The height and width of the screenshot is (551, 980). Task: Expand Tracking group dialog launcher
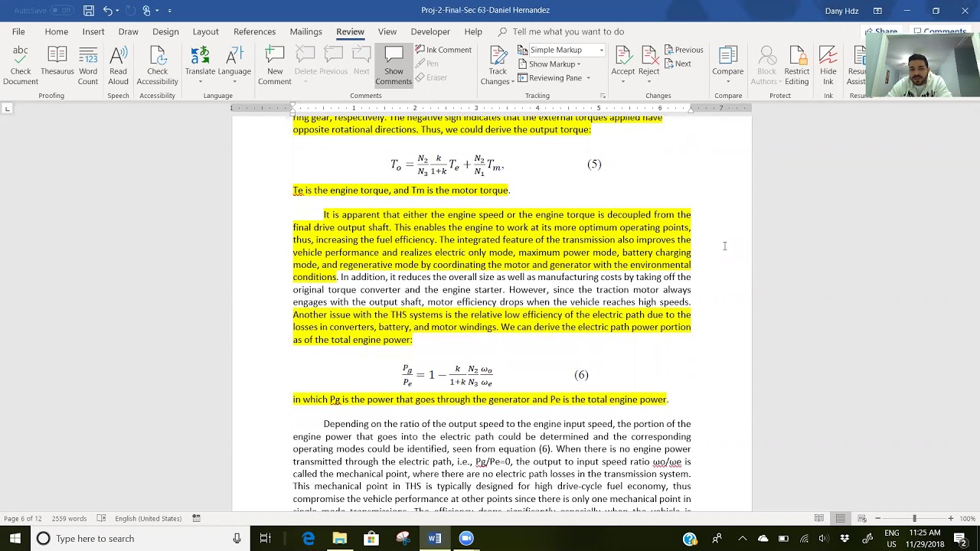click(x=603, y=96)
